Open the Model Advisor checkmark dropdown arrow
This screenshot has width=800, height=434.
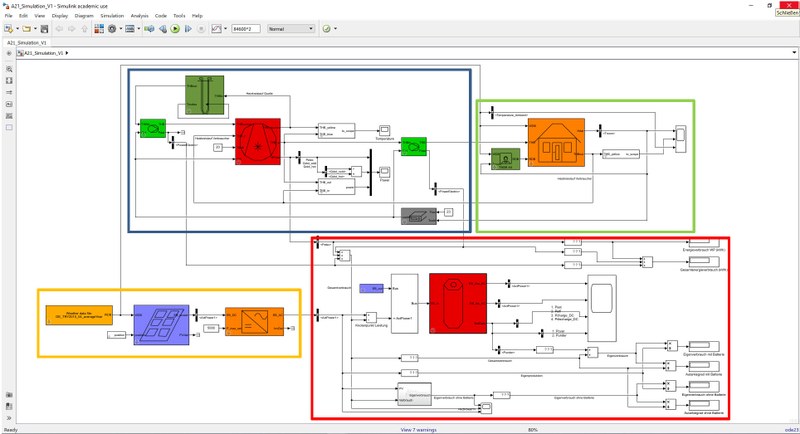(x=336, y=29)
